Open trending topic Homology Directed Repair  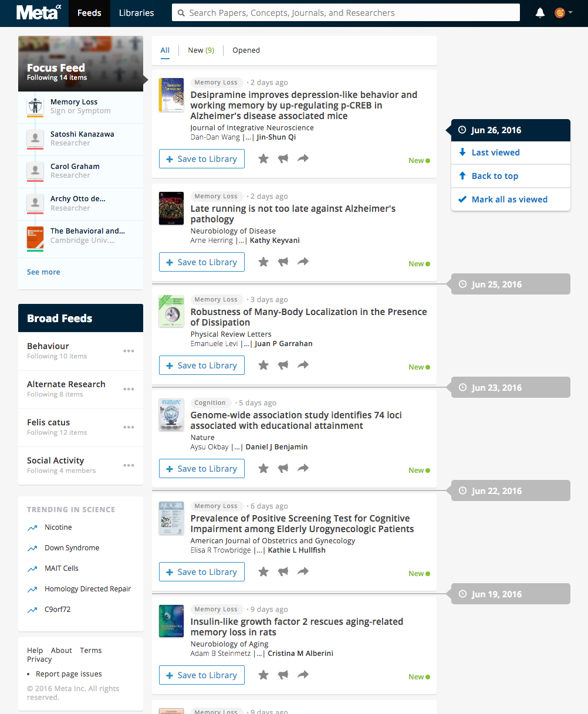(87, 589)
